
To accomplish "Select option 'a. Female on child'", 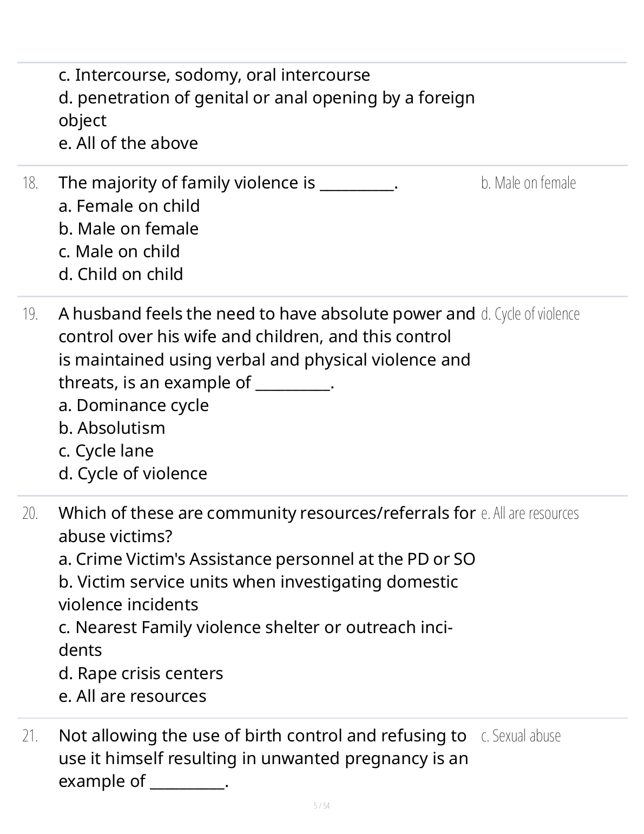I will pyautogui.click(x=129, y=206).
